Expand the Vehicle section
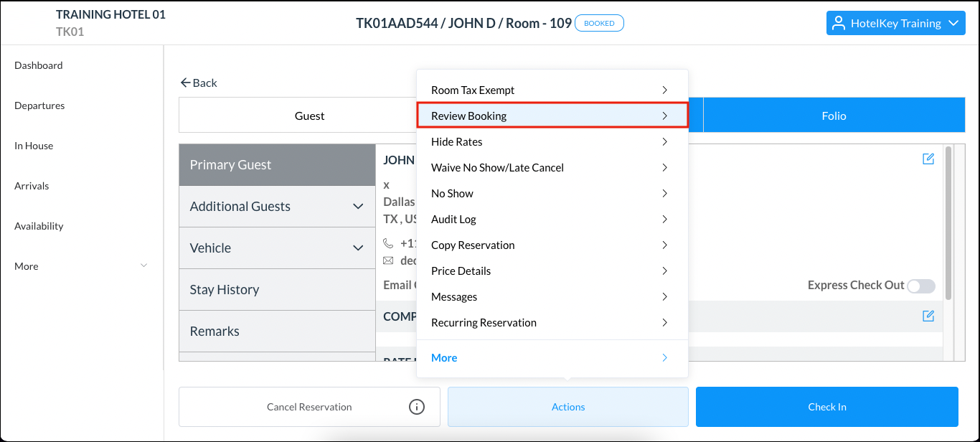 click(x=358, y=248)
